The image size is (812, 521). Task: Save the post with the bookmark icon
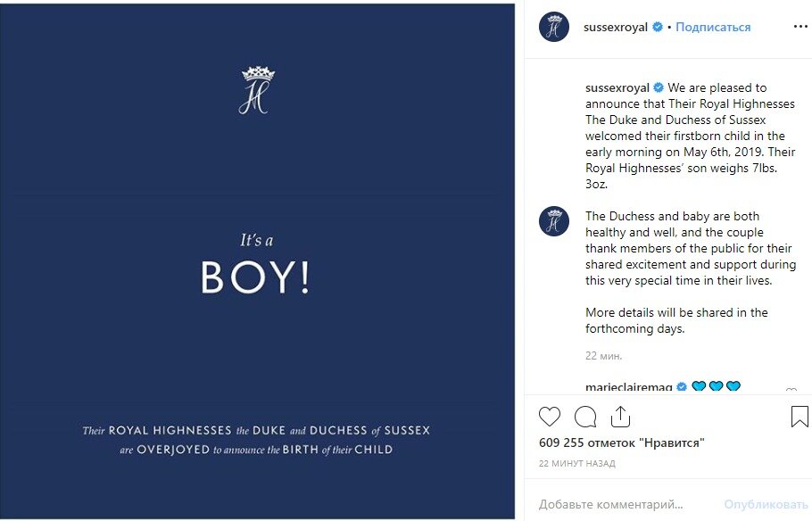click(x=800, y=417)
